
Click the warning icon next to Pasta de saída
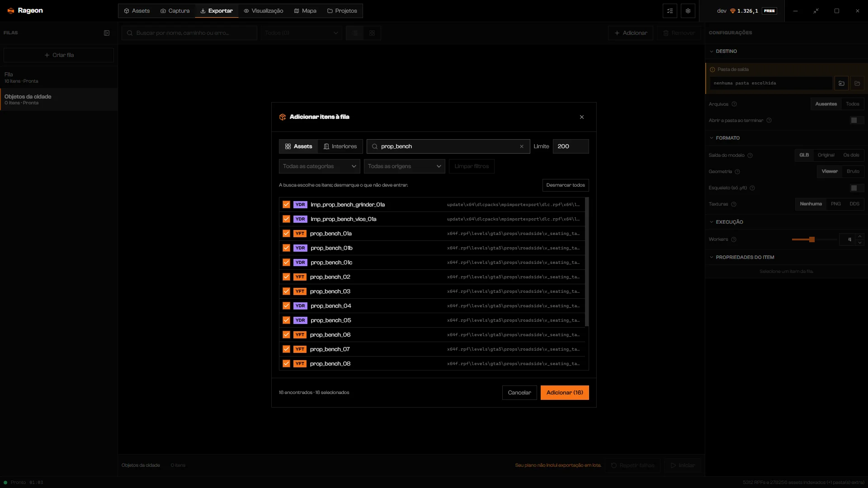coord(712,70)
